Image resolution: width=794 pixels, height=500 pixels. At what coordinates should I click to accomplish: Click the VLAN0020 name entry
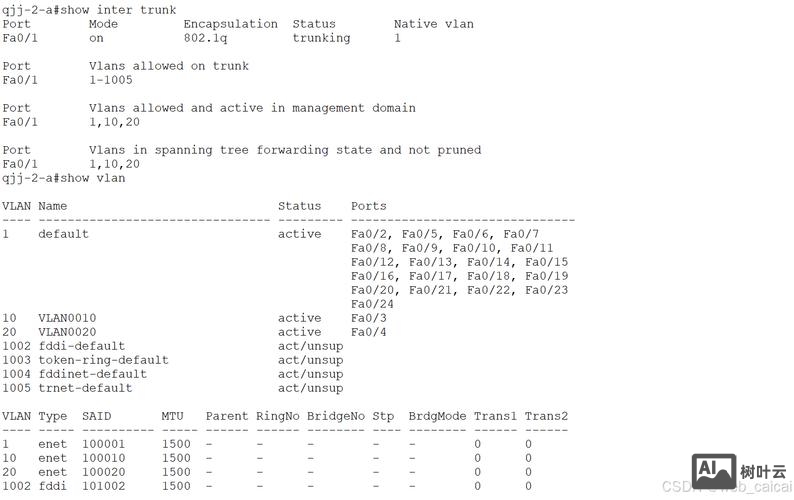click(x=67, y=332)
